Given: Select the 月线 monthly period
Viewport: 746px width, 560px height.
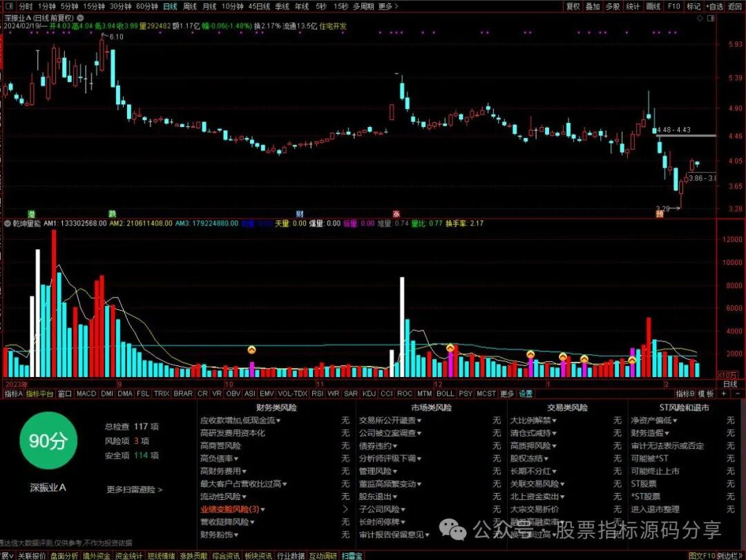Looking at the screenshot, I should point(209,6).
